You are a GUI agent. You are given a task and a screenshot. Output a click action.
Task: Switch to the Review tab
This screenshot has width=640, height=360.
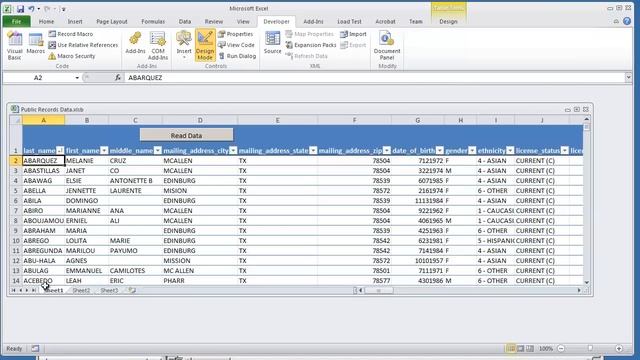(x=214, y=21)
